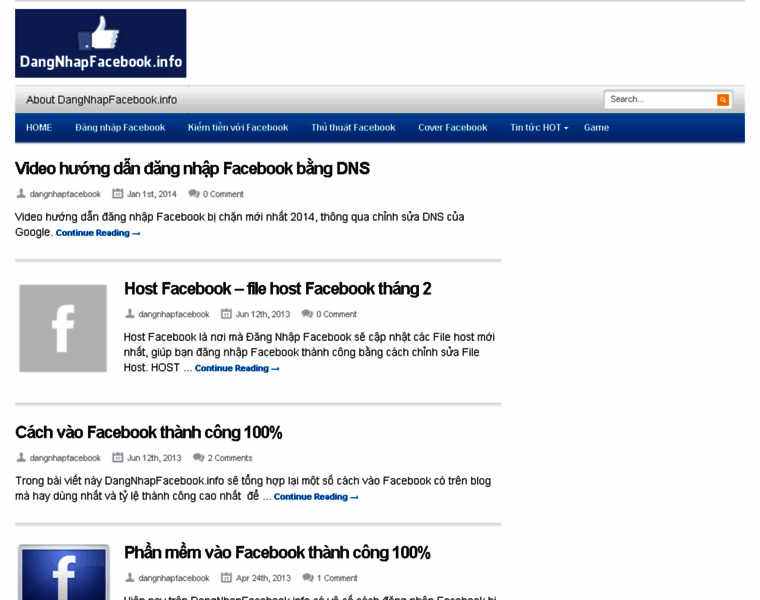Continue Reading the Cách vào Facebook post

pos(316,497)
